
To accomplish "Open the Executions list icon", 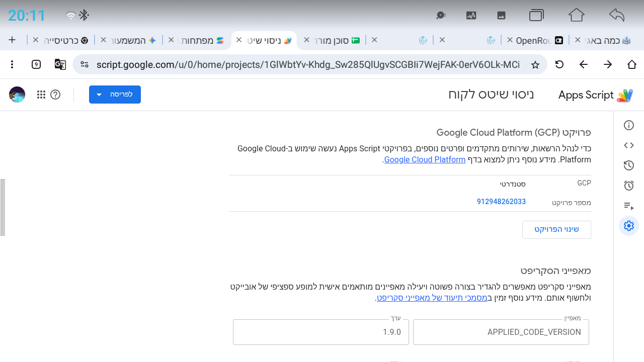I will [628, 206].
